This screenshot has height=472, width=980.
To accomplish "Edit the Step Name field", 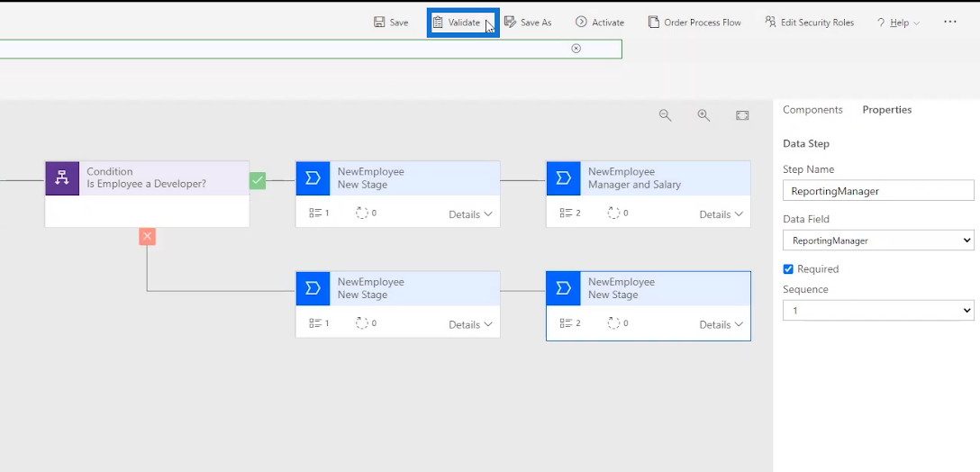I will (x=878, y=191).
